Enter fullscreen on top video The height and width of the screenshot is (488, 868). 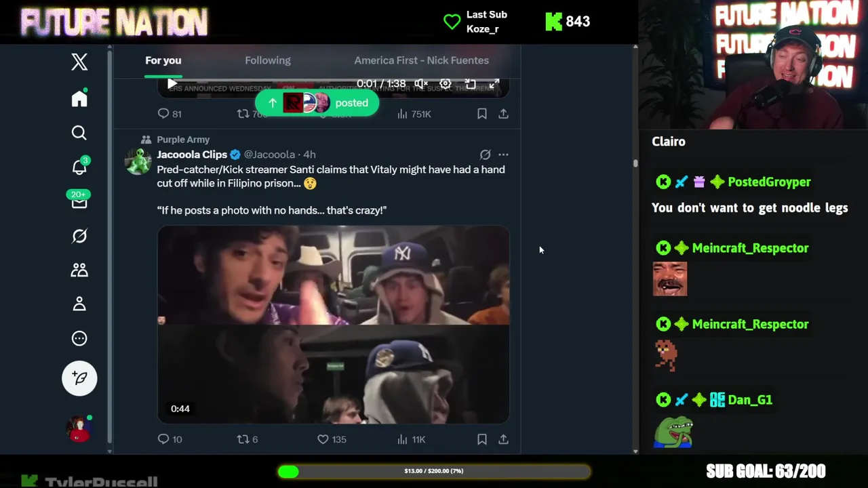494,84
